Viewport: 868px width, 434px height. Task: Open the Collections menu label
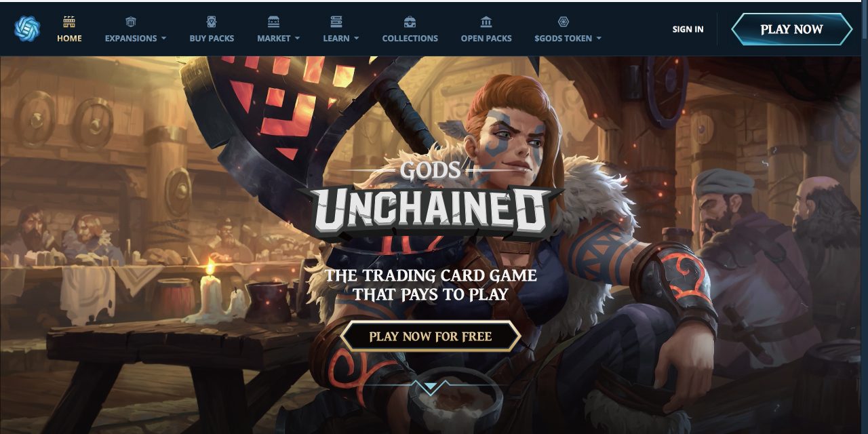[410, 39]
